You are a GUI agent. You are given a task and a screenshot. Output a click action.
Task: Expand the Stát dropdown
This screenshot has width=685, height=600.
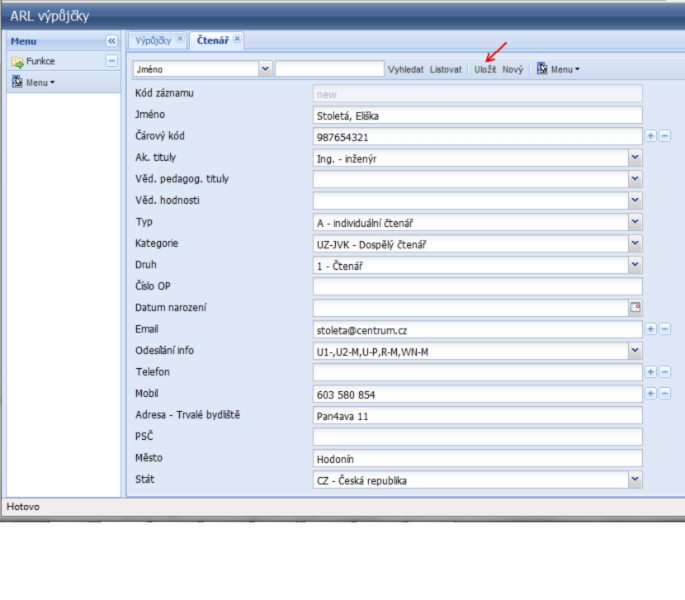(x=635, y=480)
